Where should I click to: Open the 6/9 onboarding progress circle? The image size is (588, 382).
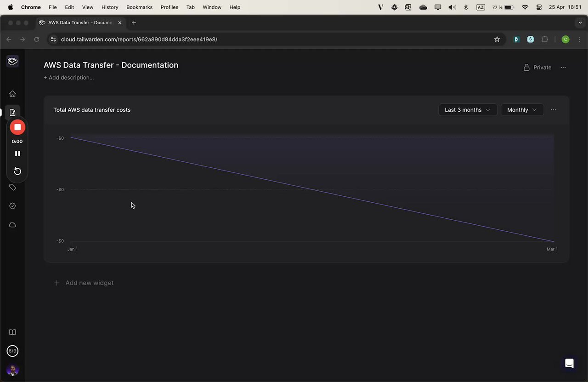[x=12, y=351]
